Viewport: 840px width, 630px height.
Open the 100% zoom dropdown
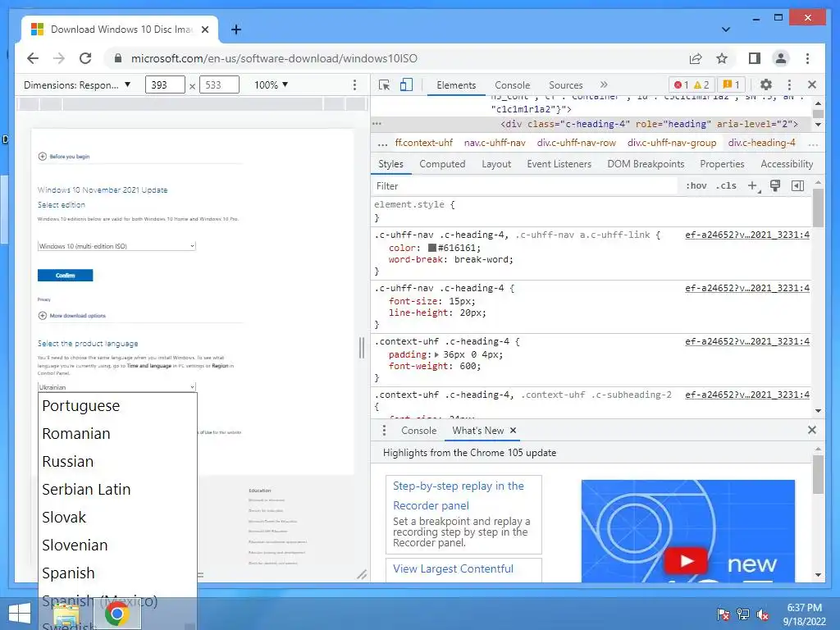coord(271,84)
